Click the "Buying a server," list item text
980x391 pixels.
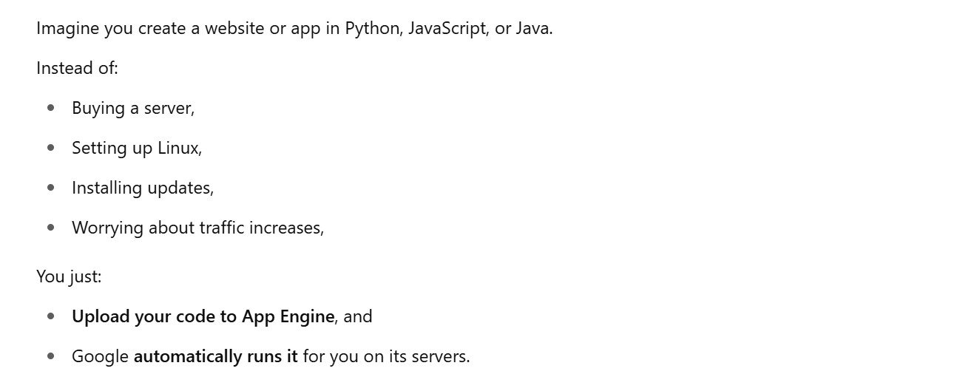click(x=132, y=108)
